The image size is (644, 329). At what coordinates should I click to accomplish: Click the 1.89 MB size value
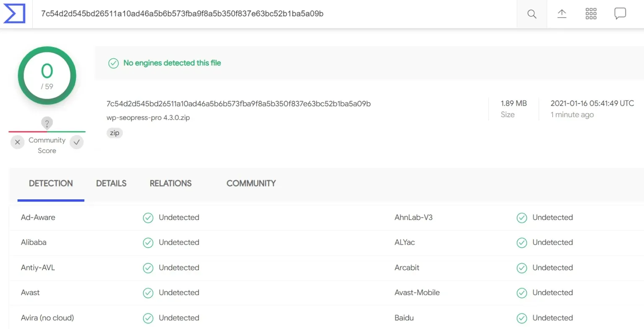click(x=514, y=103)
